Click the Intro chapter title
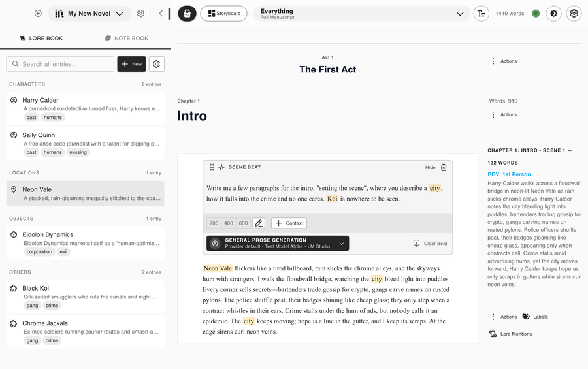The height and width of the screenshot is (369, 588). [192, 116]
